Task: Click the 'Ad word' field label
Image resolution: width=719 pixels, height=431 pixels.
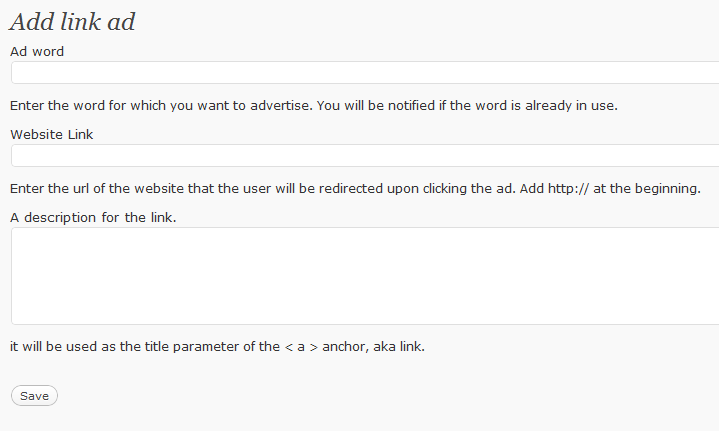Action: point(37,51)
